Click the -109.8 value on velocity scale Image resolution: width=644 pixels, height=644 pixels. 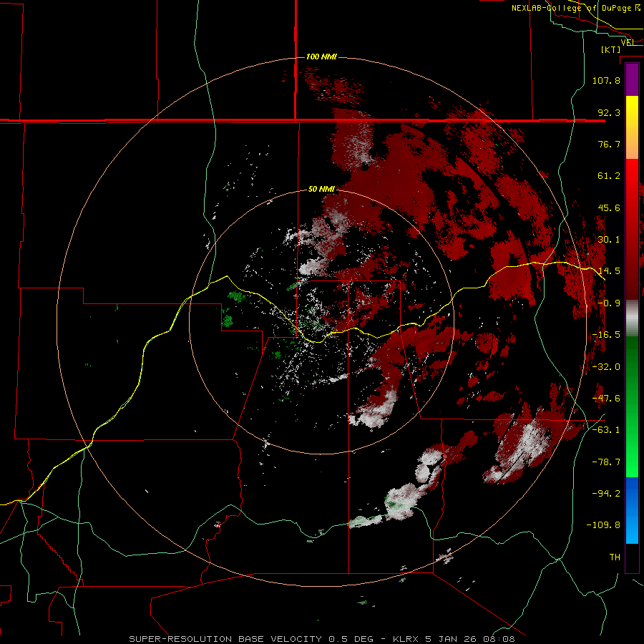604,525
